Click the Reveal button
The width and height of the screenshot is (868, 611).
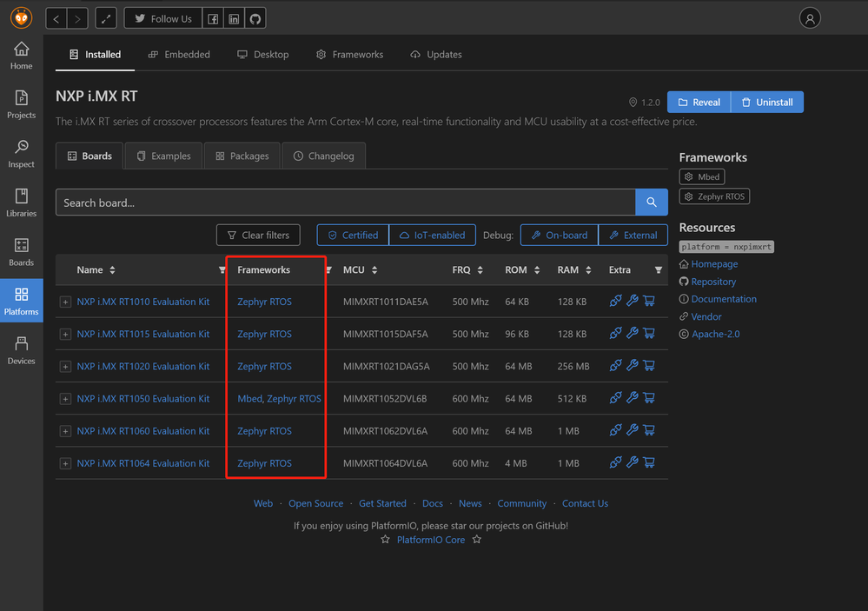point(699,102)
